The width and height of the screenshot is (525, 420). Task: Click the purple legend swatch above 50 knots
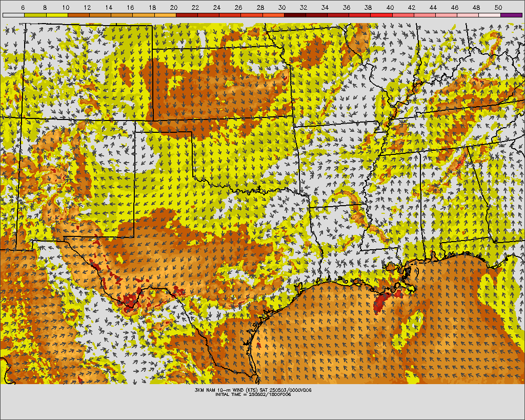pos(511,15)
